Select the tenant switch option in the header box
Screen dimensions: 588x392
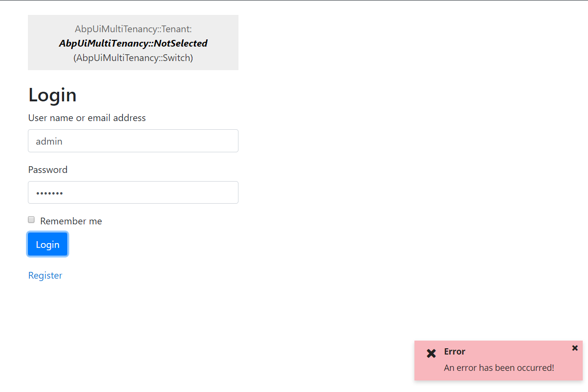point(133,58)
